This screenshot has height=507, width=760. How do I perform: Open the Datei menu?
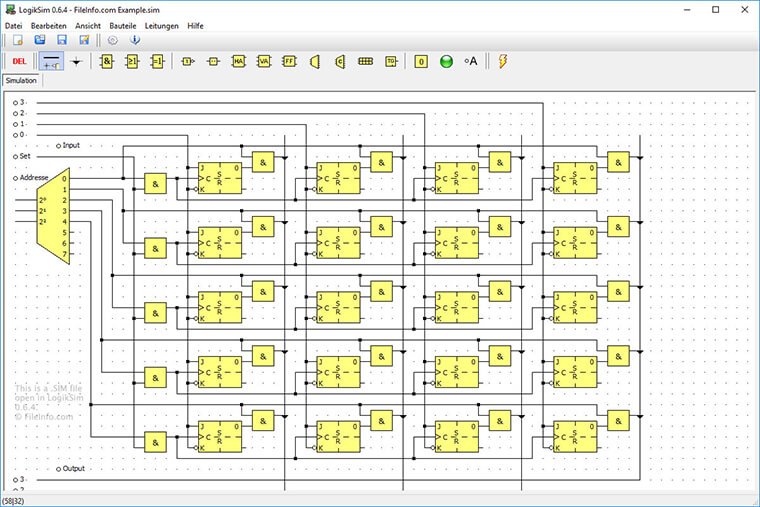(x=14, y=25)
